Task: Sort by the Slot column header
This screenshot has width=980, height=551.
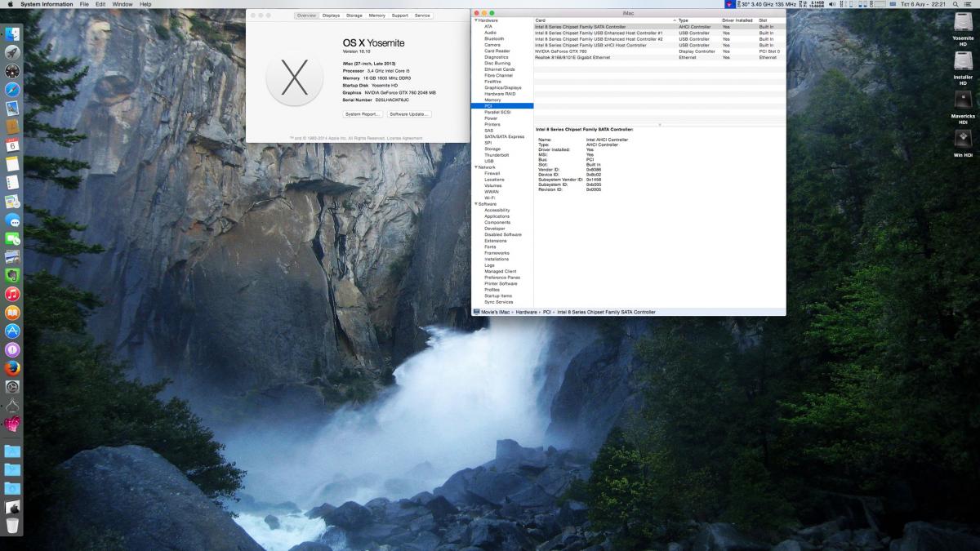Action: [771, 20]
